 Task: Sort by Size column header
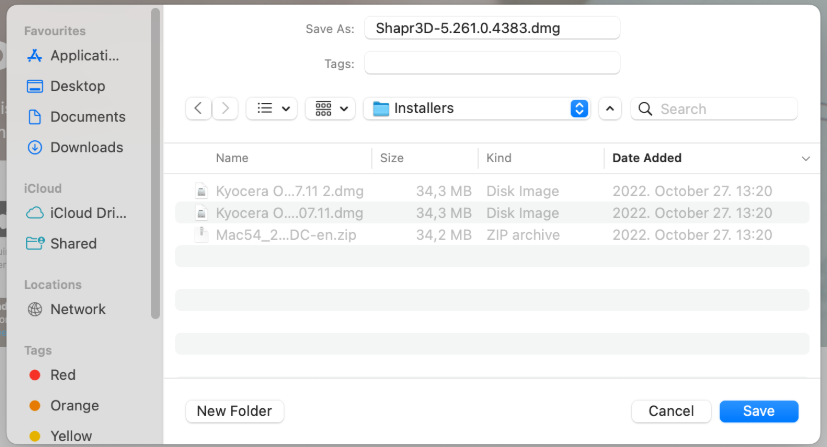tap(392, 158)
